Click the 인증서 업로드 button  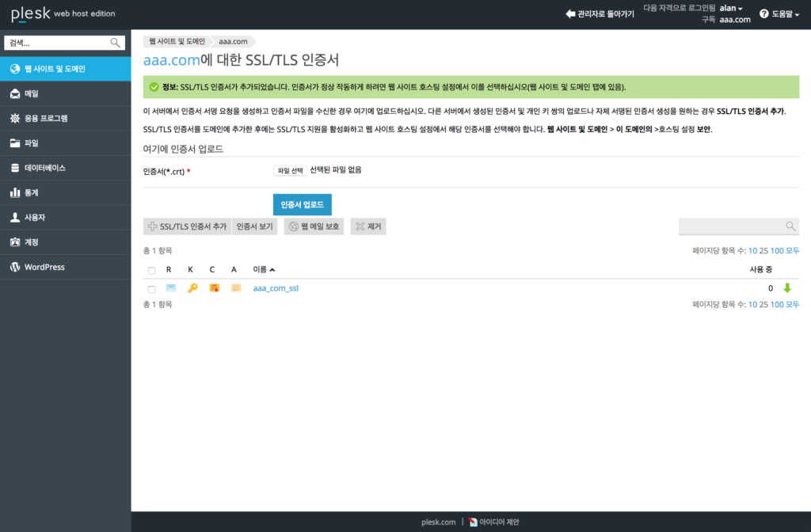tap(302, 205)
